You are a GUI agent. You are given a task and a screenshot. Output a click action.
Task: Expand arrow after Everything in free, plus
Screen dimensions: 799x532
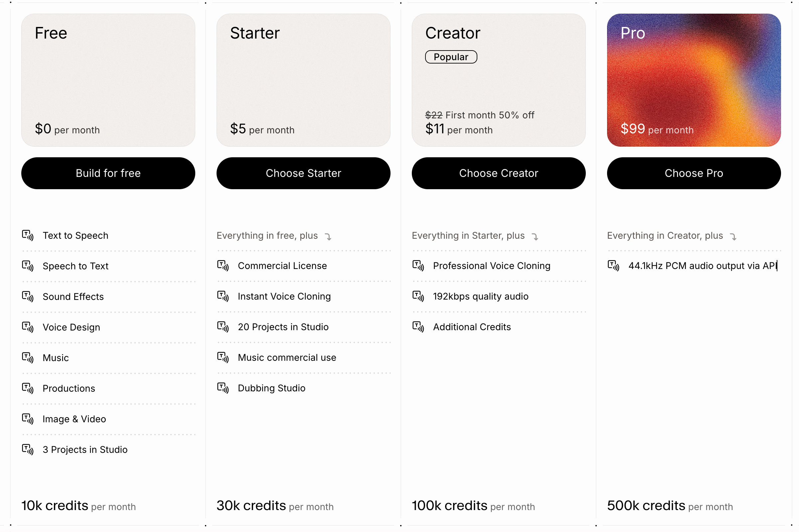coord(328,236)
